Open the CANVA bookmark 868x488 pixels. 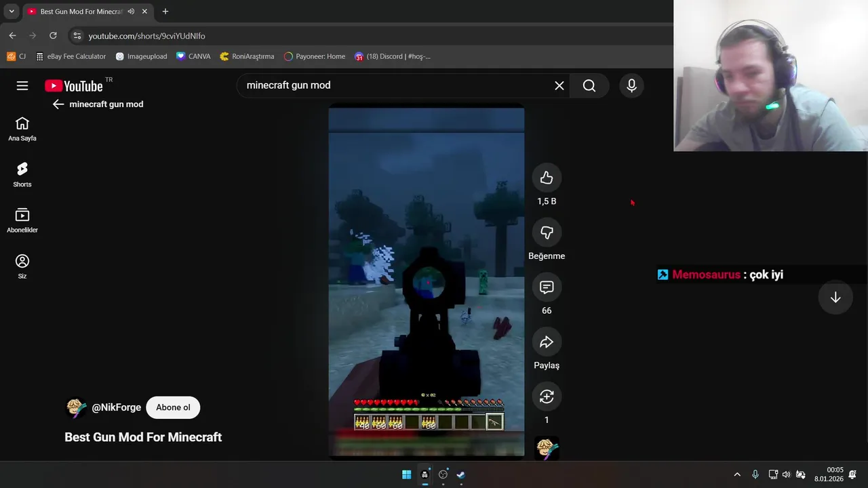point(193,56)
